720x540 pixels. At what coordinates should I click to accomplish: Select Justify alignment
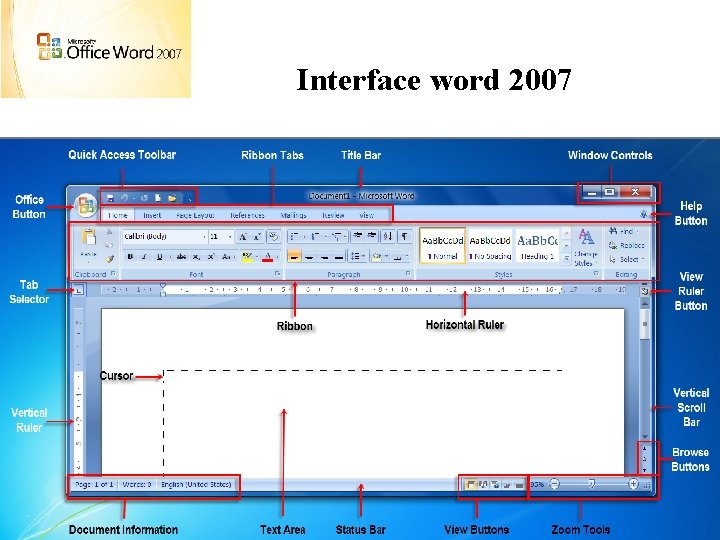[338, 257]
